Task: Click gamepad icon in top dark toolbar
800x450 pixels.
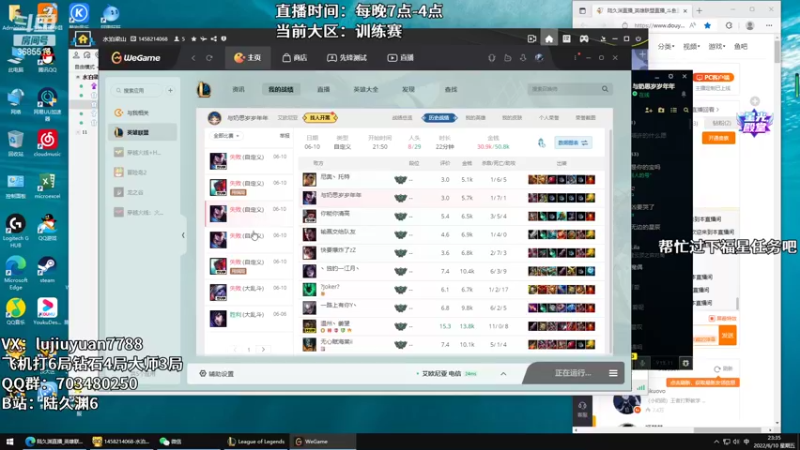Action: [x=584, y=39]
